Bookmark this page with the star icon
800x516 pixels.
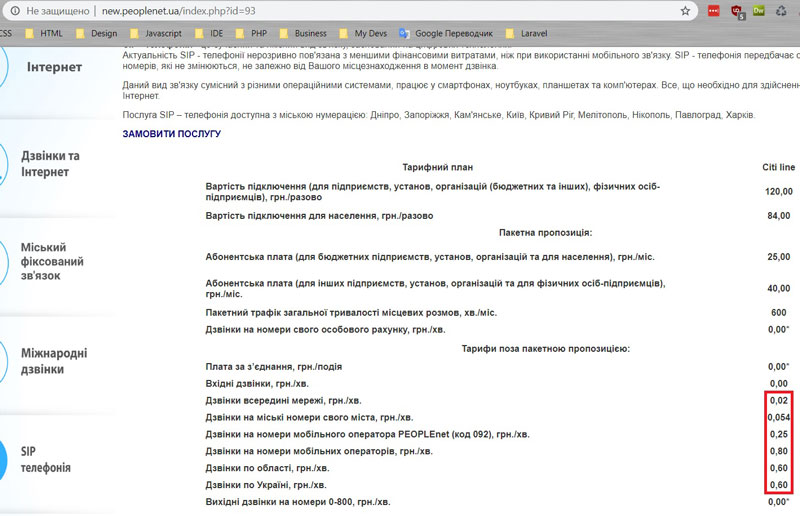(x=685, y=11)
